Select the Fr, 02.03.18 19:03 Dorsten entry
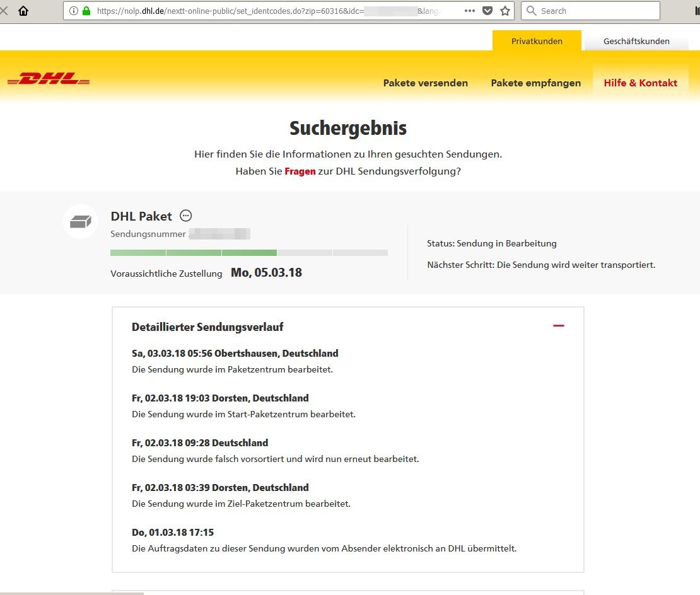 220,398
